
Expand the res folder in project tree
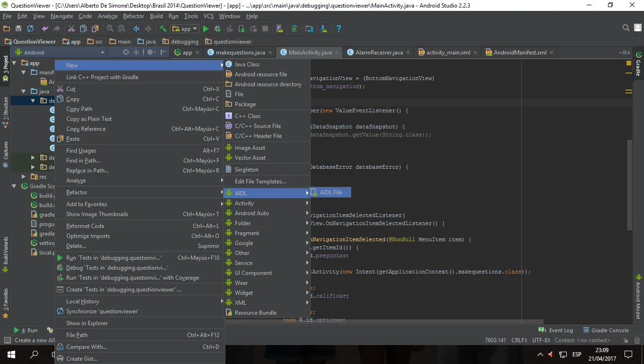(24, 177)
